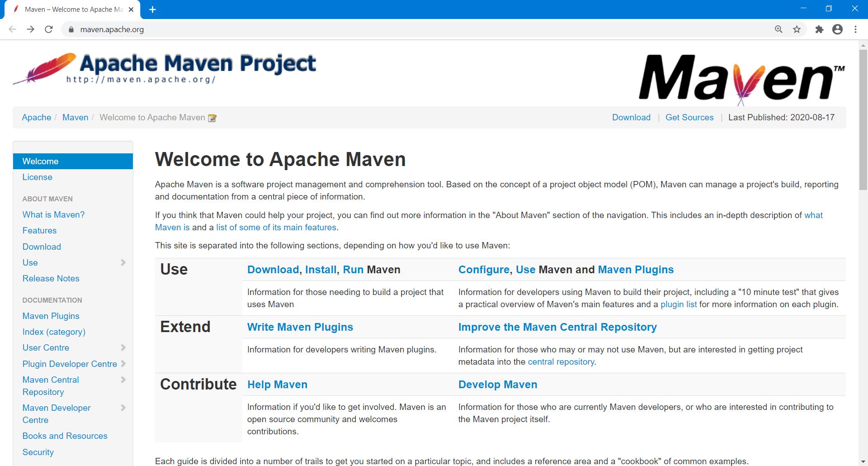Open Books and Resources in the sidebar
The width and height of the screenshot is (868, 466).
coord(65,436)
